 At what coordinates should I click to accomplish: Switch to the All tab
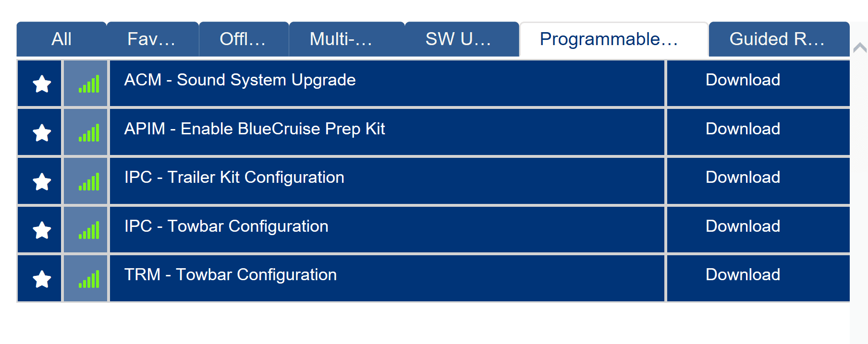(x=61, y=39)
